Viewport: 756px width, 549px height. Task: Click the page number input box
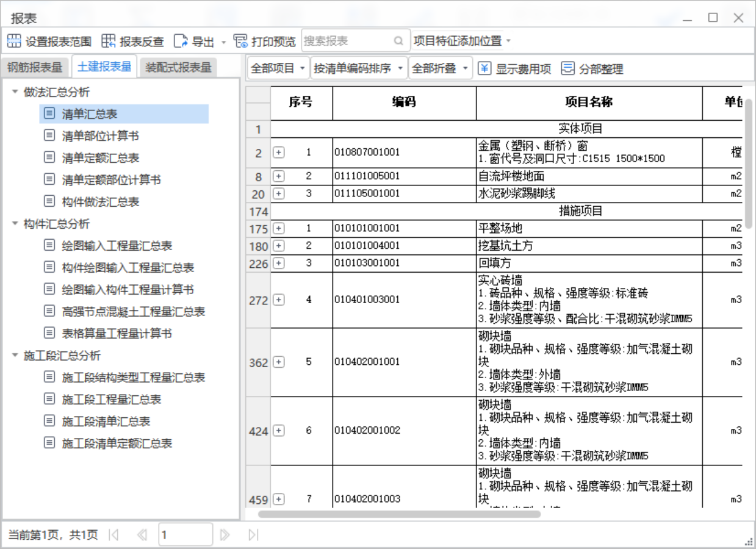click(x=185, y=535)
